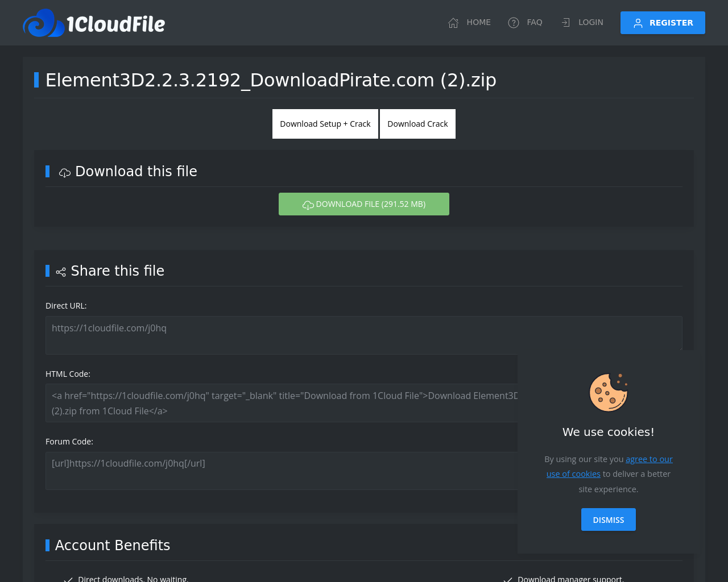Open the agree to our link
Image resolution: width=728 pixels, height=582 pixels.
coord(649,459)
